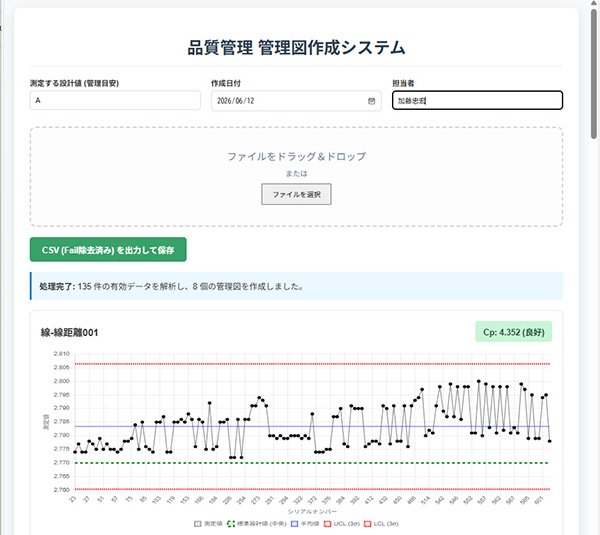Toggle the 測定値 legend series
This screenshot has width=600, height=535.
(208, 524)
